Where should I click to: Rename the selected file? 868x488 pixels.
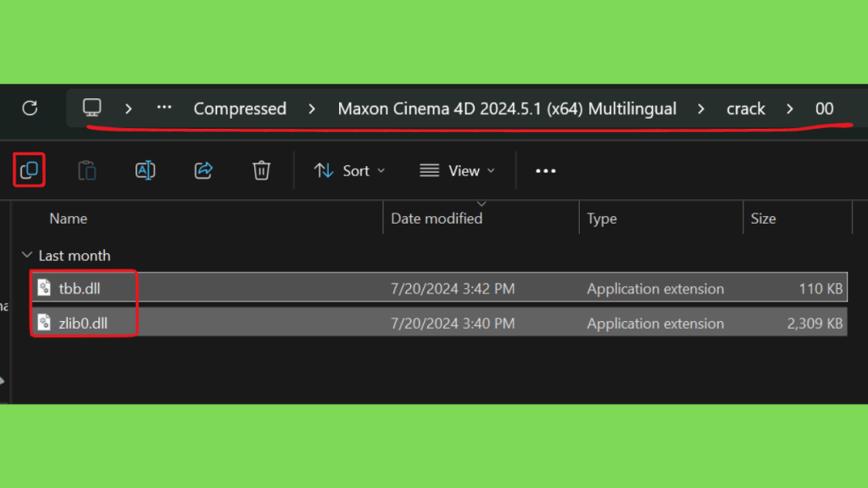[145, 170]
